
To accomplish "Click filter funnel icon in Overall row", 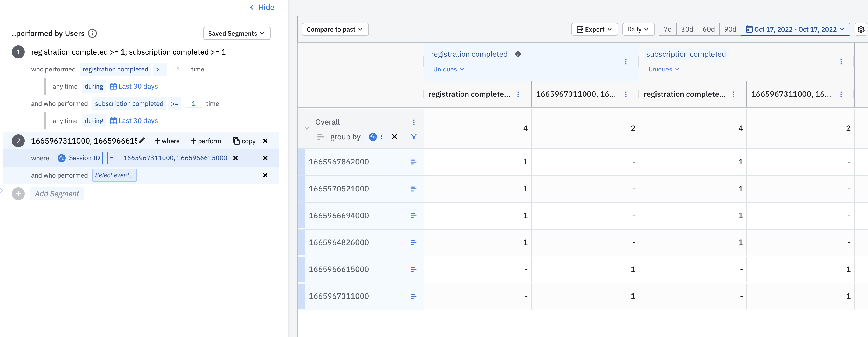I will tap(414, 137).
